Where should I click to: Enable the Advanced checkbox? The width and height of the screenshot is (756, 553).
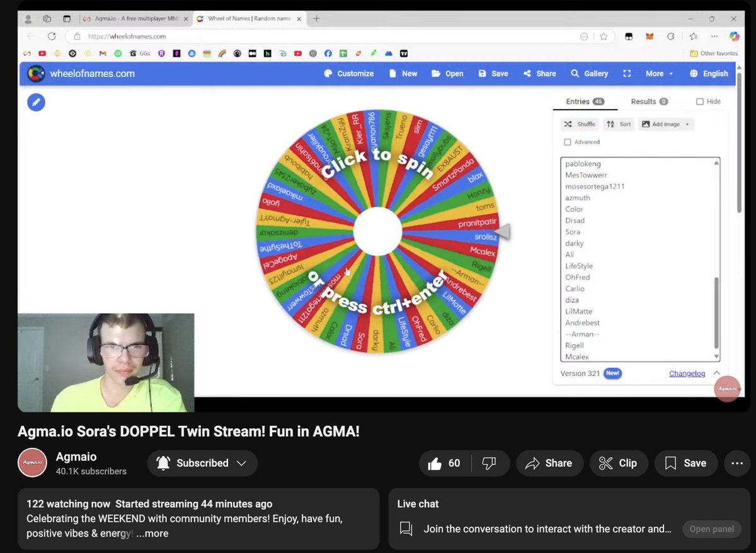click(568, 142)
